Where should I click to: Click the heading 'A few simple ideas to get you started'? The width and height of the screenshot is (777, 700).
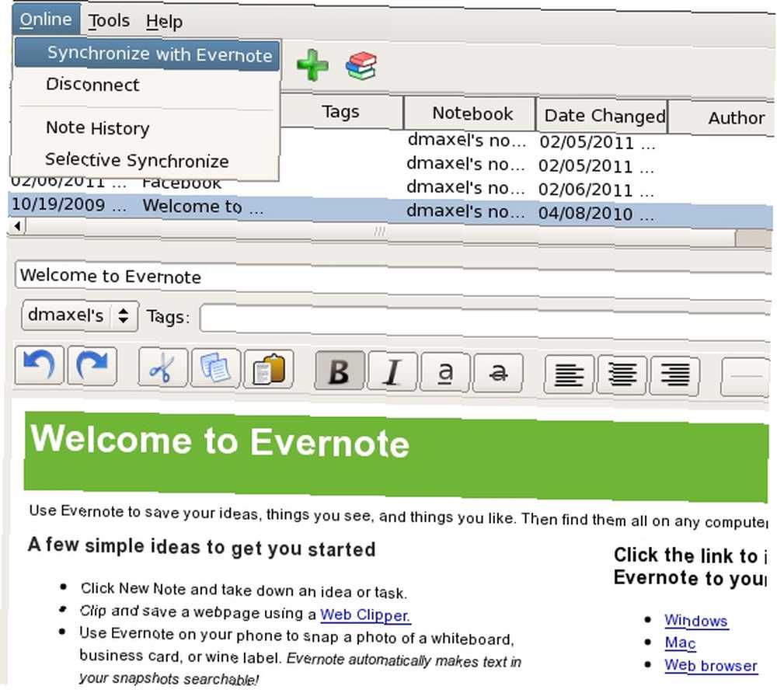202,547
